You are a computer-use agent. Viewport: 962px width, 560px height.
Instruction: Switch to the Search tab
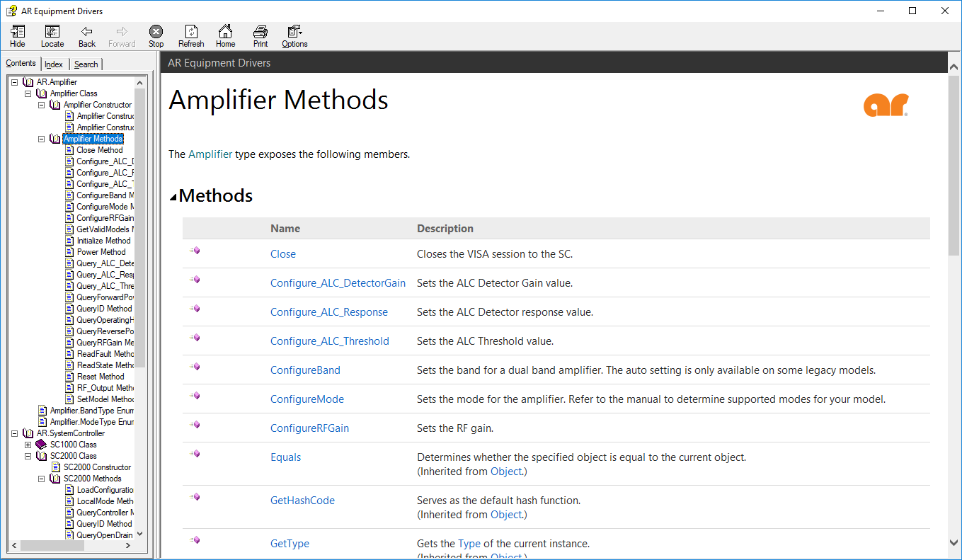coord(86,64)
